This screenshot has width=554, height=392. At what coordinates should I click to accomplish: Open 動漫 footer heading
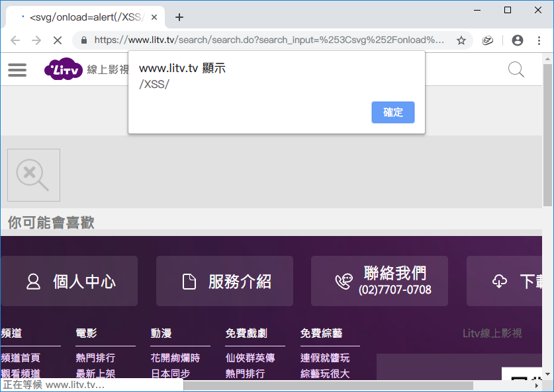(161, 333)
